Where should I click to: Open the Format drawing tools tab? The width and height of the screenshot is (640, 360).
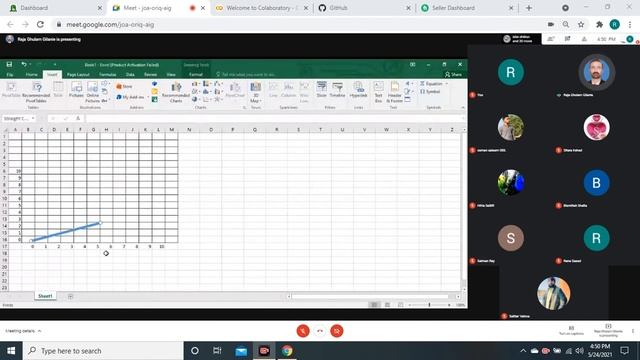pyautogui.click(x=196, y=74)
